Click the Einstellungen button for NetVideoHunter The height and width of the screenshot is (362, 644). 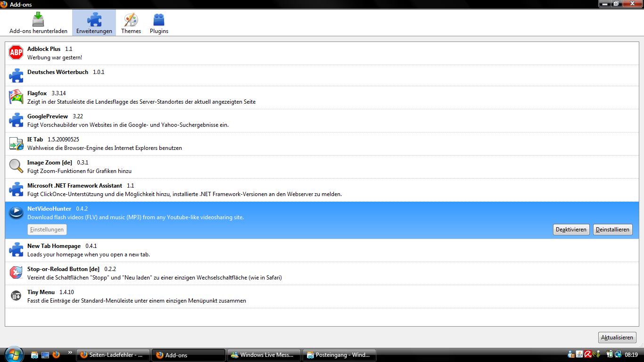(47, 230)
